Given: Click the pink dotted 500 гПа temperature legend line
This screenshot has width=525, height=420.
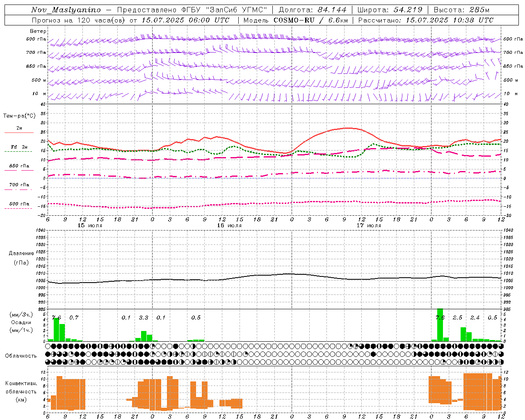Looking at the screenshot, I should click(x=18, y=208).
